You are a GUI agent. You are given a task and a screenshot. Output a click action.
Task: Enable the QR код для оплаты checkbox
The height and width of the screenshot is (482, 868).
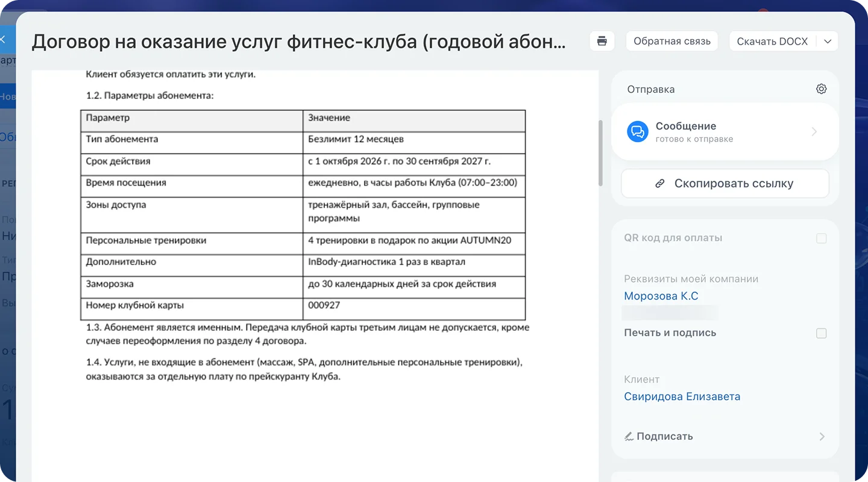click(821, 238)
